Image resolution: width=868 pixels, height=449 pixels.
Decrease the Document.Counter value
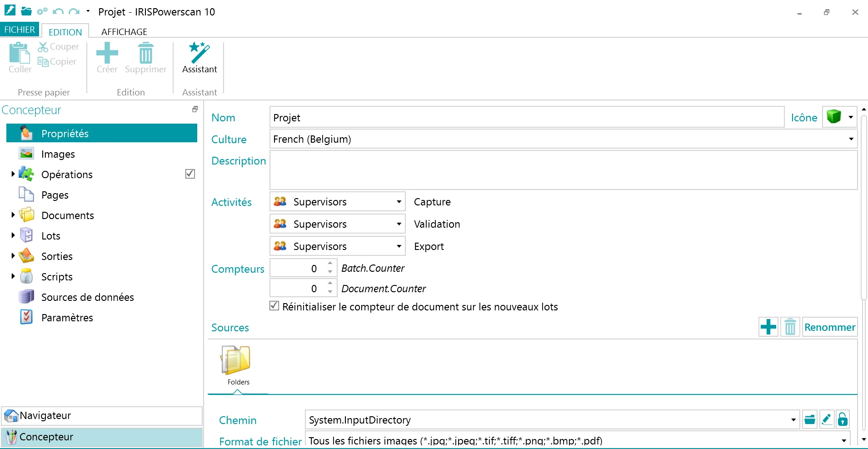point(330,292)
